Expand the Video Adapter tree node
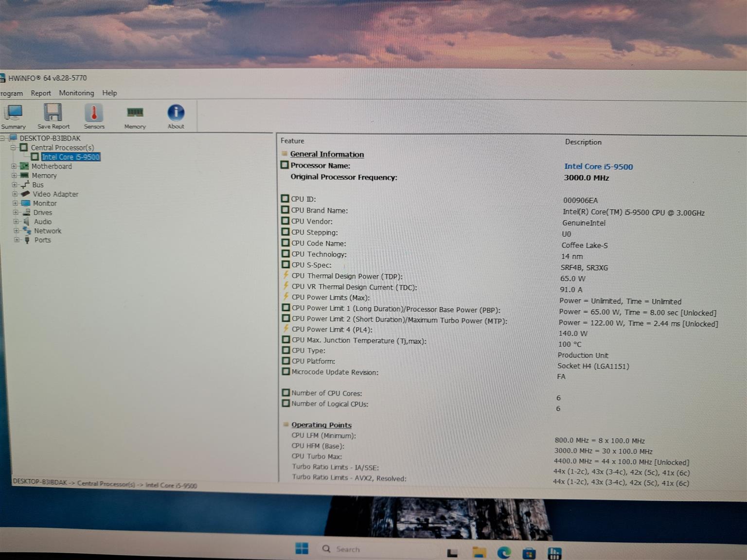 [15, 194]
